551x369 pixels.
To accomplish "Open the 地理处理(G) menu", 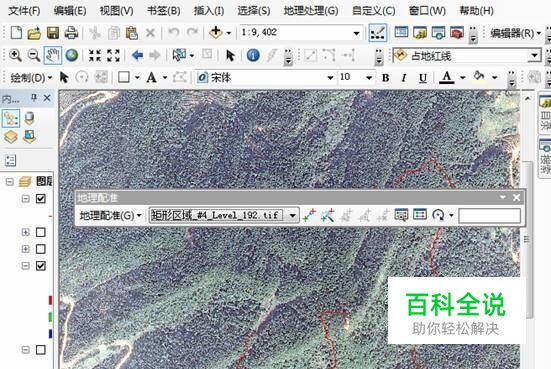I will pos(311,11).
